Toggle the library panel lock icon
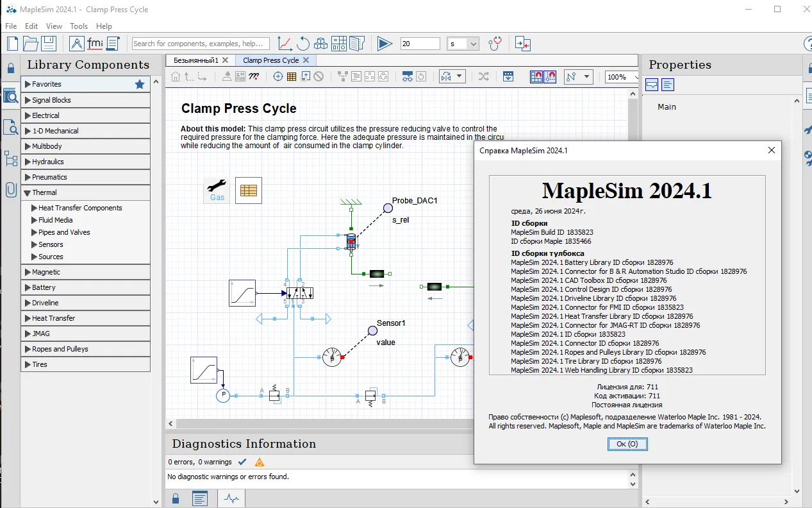The width and height of the screenshot is (812, 508). tap(10, 68)
